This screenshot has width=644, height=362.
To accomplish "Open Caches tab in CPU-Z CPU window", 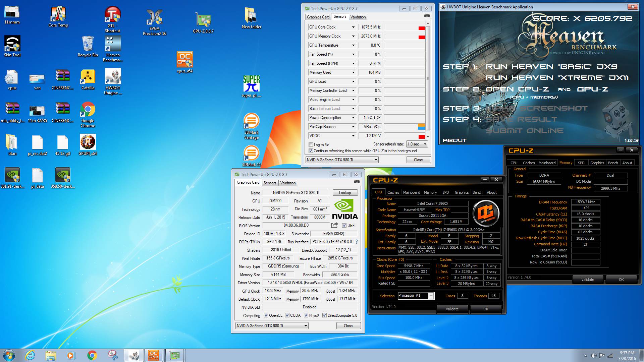I will [393, 192].
